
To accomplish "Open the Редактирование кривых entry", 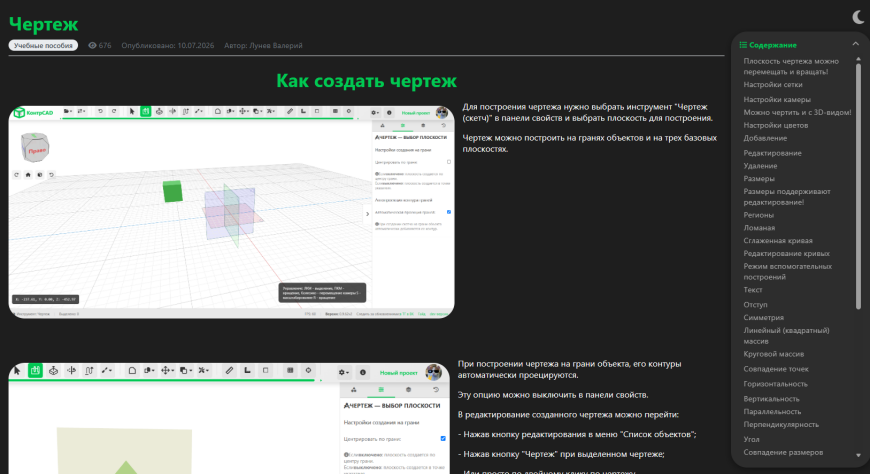I will [786, 253].
